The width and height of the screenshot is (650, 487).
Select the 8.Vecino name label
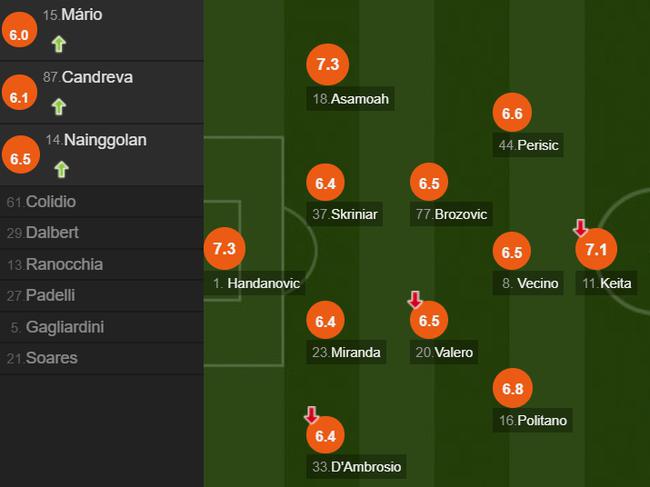pos(528,283)
